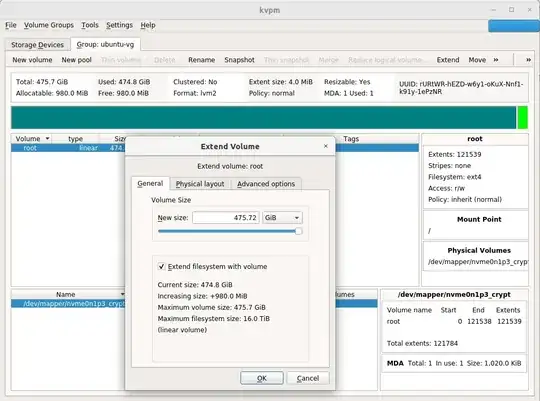Click the volume size slider handle
Image resolution: width=540 pixels, height=401 pixels.
pyautogui.click(x=299, y=231)
